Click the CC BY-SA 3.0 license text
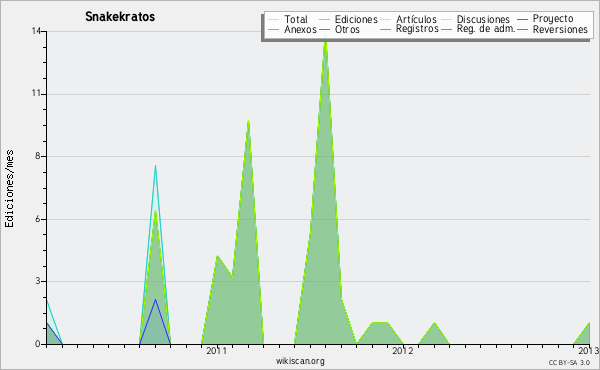Screen dimensions: 600x370 pos(569,362)
